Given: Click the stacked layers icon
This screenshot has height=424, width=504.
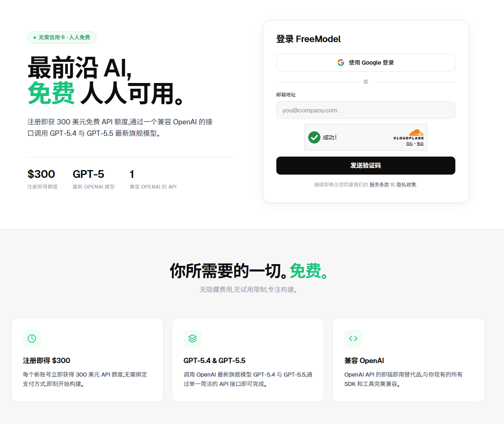Looking at the screenshot, I should point(193,339).
